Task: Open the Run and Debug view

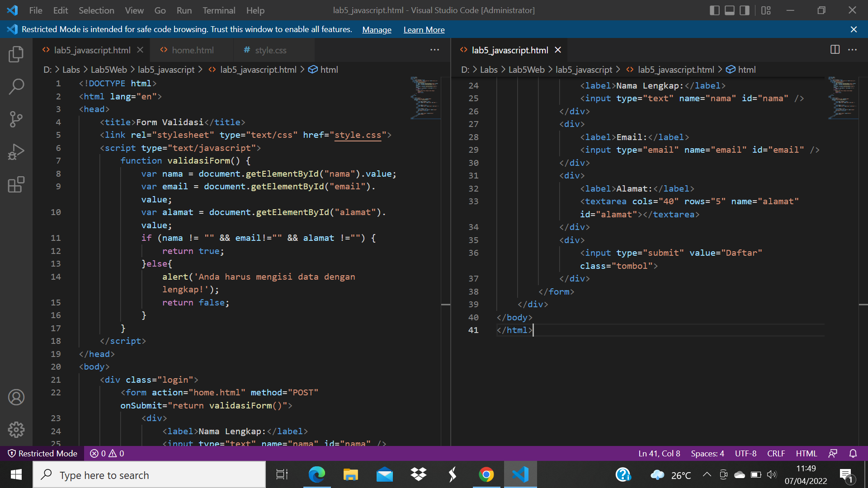Action: coord(16,151)
